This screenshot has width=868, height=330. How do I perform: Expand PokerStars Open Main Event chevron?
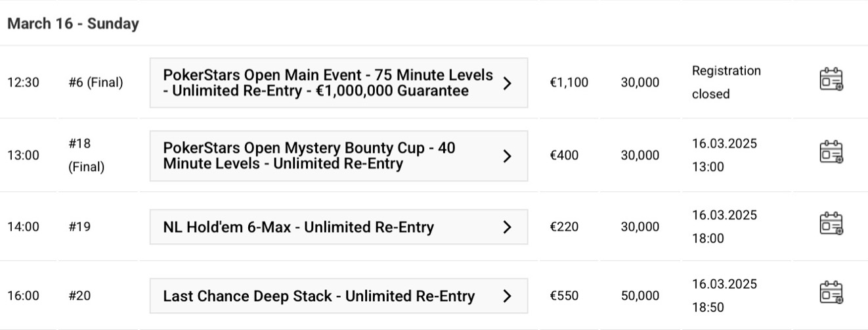pos(507,83)
